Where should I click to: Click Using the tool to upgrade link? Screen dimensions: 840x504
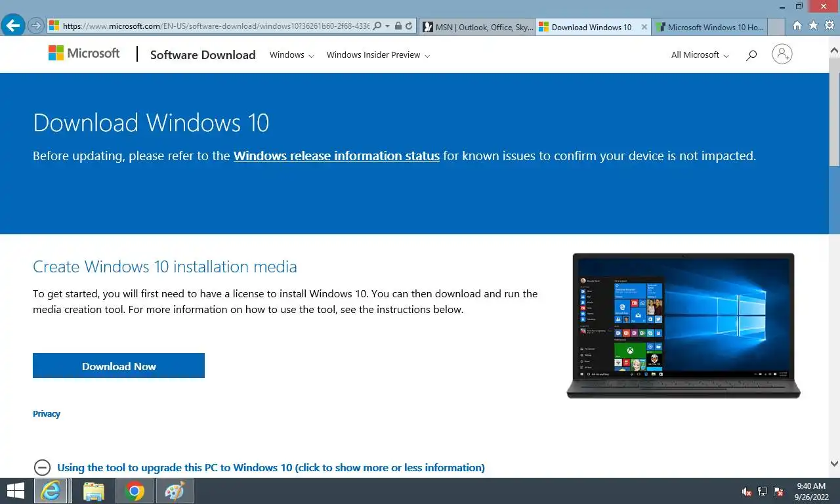271,467
